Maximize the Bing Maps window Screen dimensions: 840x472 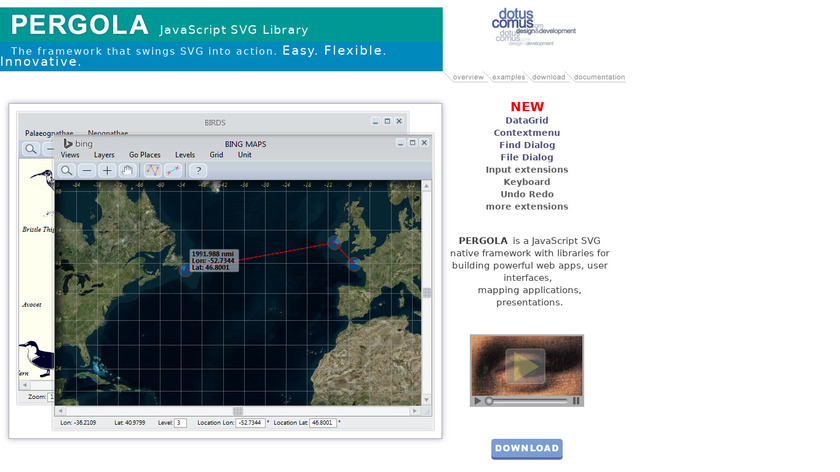click(412, 143)
